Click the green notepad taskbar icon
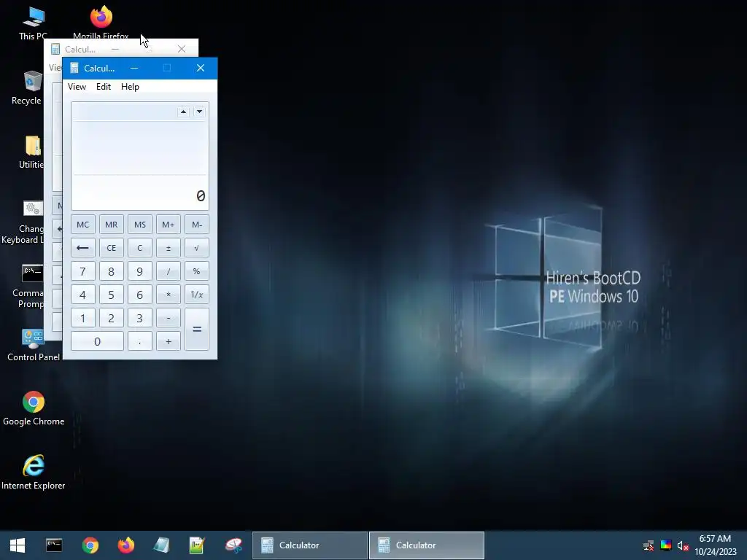 (197, 545)
